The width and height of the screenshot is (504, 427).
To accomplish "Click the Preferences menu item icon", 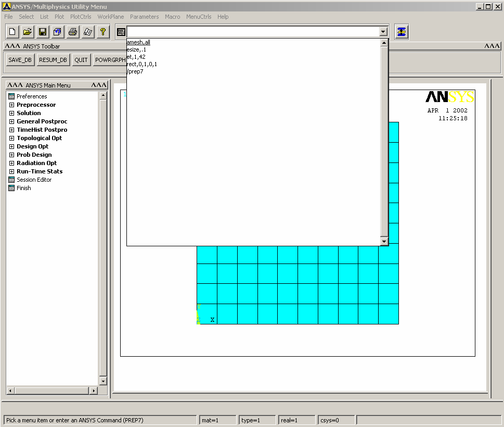I will pos(11,96).
